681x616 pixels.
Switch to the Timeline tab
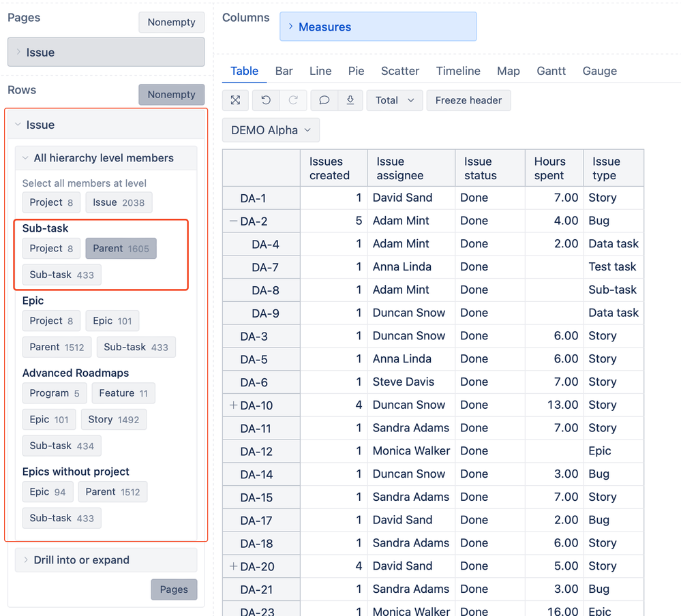click(x=458, y=71)
